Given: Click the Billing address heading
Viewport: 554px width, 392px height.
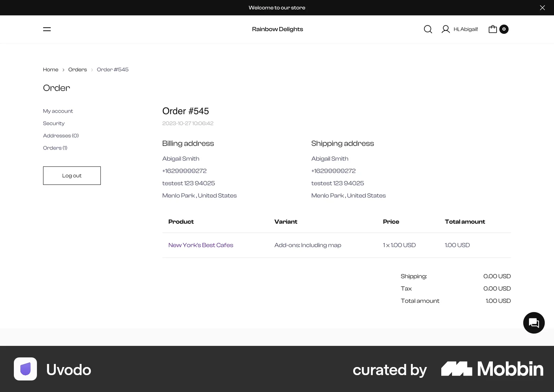Looking at the screenshot, I should point(188,143).
